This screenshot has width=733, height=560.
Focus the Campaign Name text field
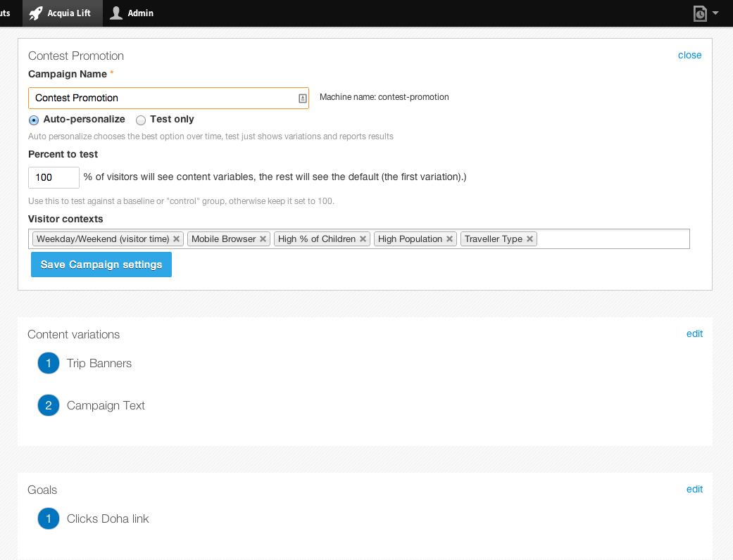(x=162, y=98)
